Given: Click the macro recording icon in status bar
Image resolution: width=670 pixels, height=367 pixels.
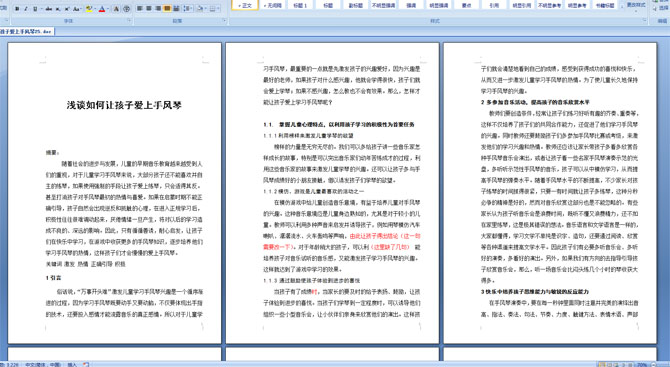Looking at the screenshot, I should (x=86, y=364).
